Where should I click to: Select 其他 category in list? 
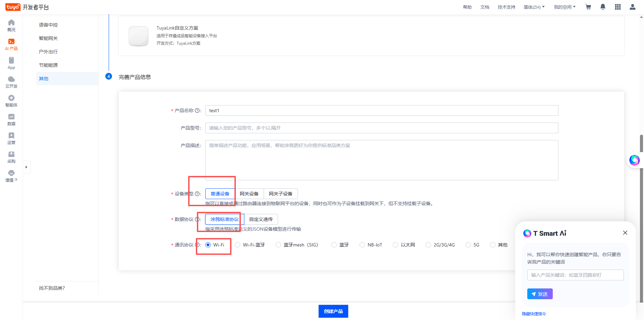tap(67, 79)
